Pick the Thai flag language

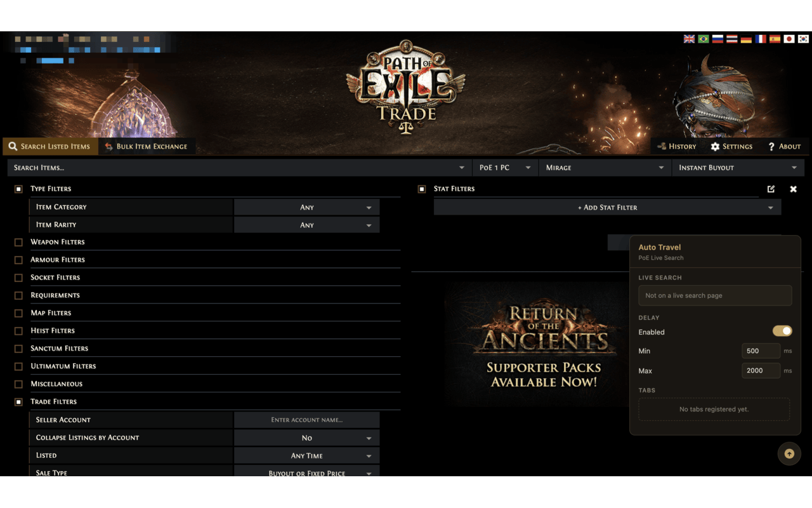732,39
